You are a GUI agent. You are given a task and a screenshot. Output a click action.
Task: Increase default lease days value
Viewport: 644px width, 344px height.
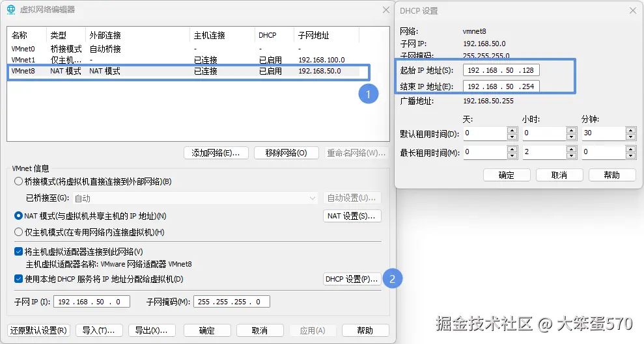tap(512, 131)
